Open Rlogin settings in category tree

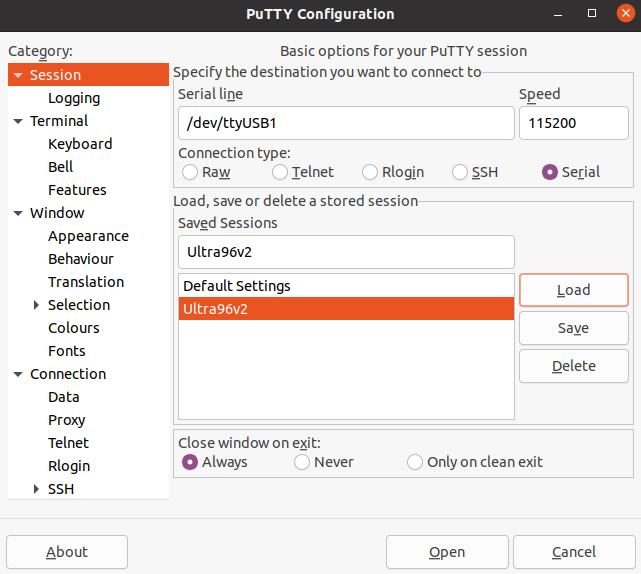69,466
